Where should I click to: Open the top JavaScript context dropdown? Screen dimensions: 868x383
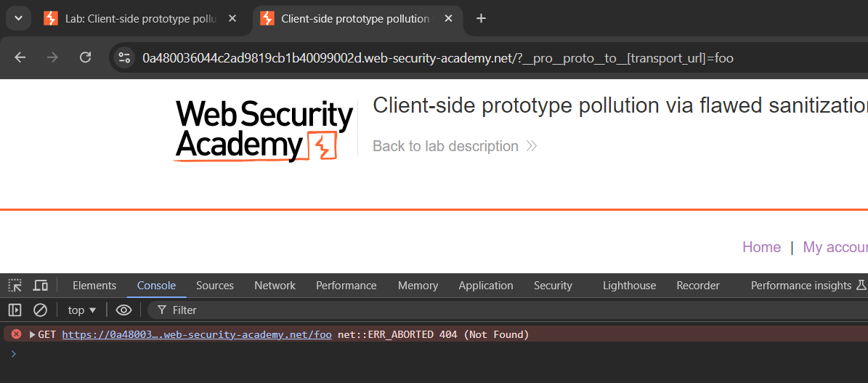pyautogui.click(x=81, y=310)
